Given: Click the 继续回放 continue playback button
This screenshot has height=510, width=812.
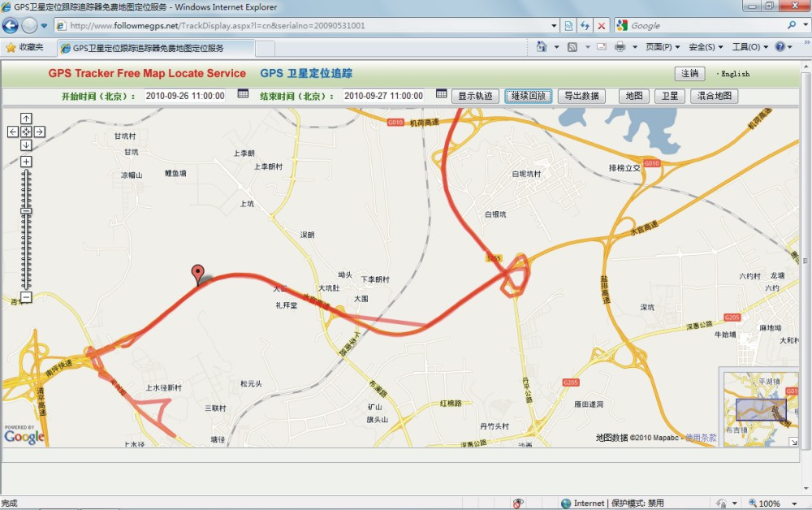Looking at the screenshot, I should 529,97.
